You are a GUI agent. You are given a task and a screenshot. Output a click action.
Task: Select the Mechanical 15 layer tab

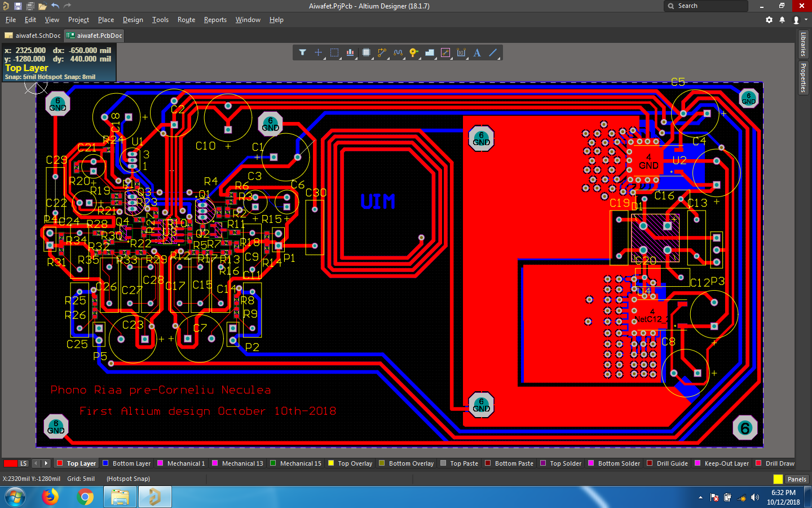(x=296, y=463)
